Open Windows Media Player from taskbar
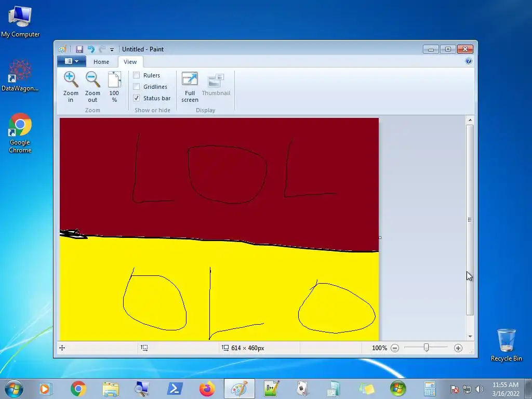The image size is (532, 399). (46, 389)
